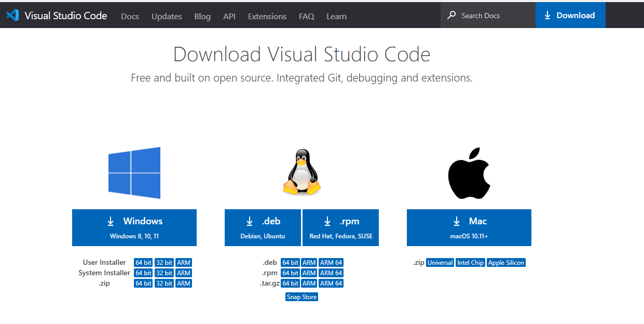Open the Docs menu item
644x324 pixels.
[130, 16]
